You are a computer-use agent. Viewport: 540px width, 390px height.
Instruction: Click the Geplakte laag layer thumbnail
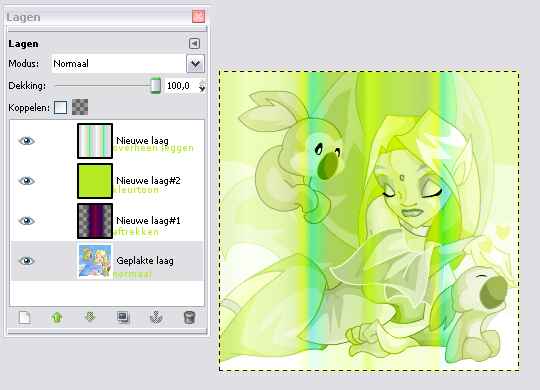tap(95, 261)
